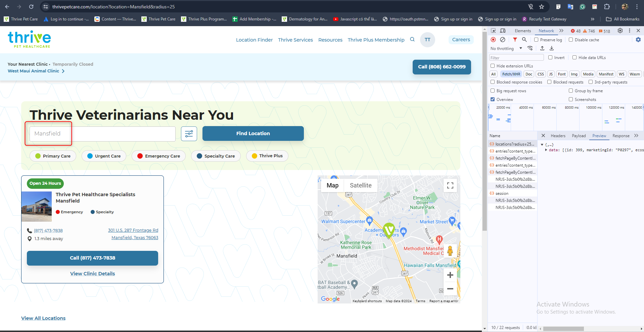Select the Emergency Care filter chip
The width and height of the screenshot is (644, 332).
[159, 156]
